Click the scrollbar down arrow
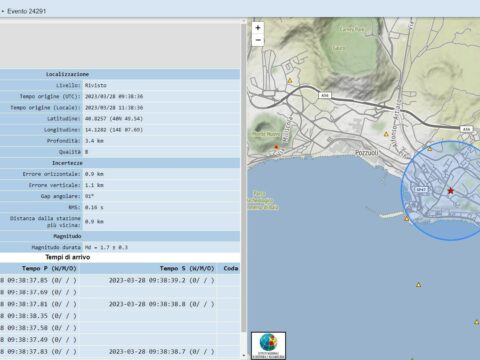Viewport: 480px width, 360px height. 244,355
